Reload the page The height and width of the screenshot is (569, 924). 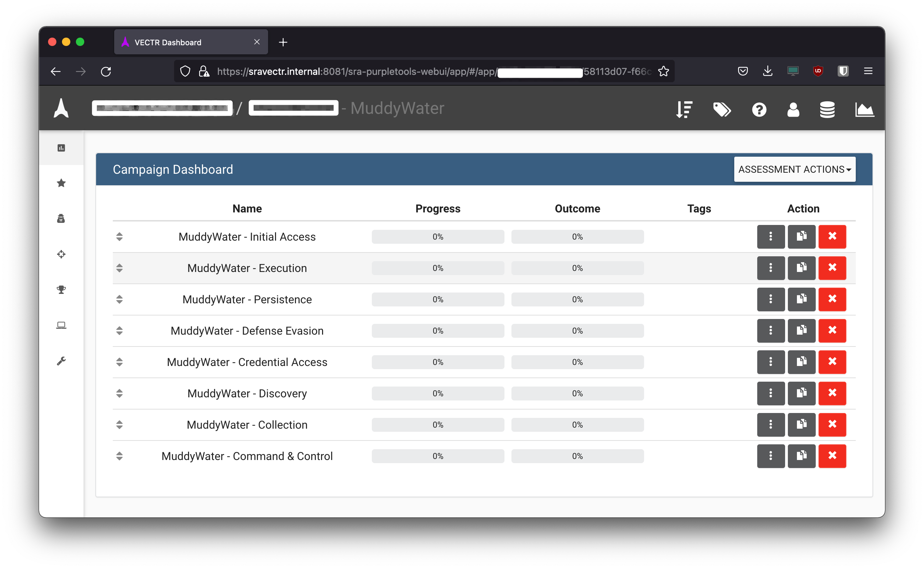[x=106, y=71]
